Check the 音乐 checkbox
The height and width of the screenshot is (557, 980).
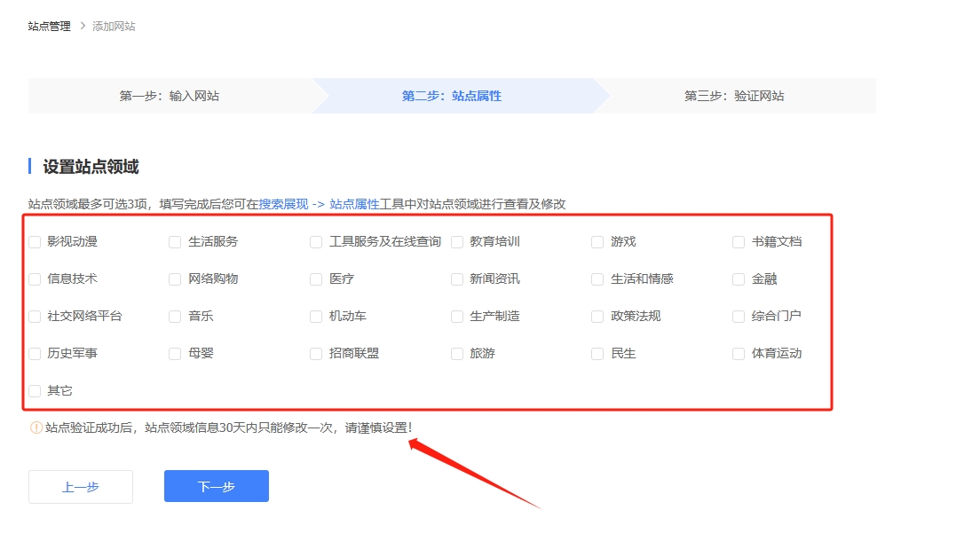point(175,317)
